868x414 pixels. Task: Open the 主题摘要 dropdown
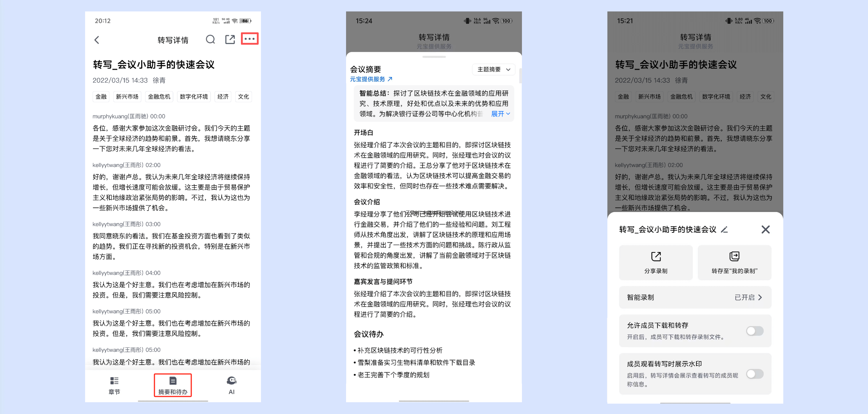tap(493, 69)
